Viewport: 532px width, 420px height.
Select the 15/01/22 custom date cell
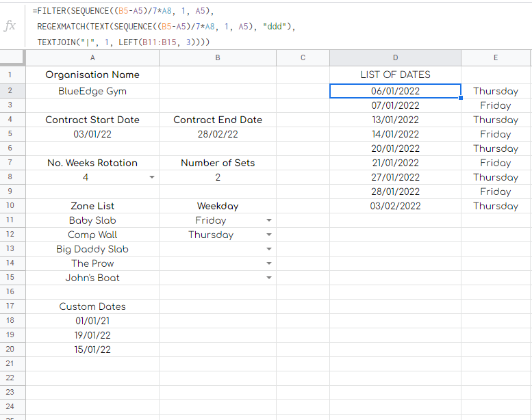pyautogui.click(x=92, y=350)
